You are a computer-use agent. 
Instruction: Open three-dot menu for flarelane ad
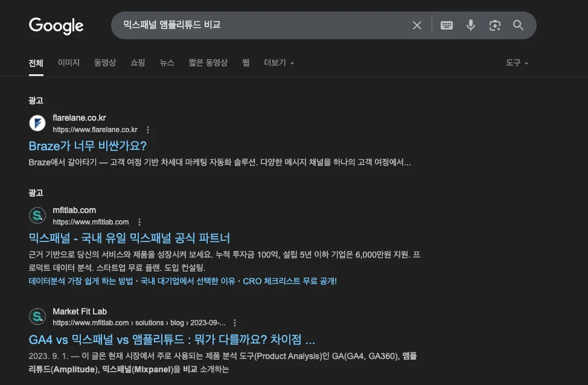[x=148, y=130]
